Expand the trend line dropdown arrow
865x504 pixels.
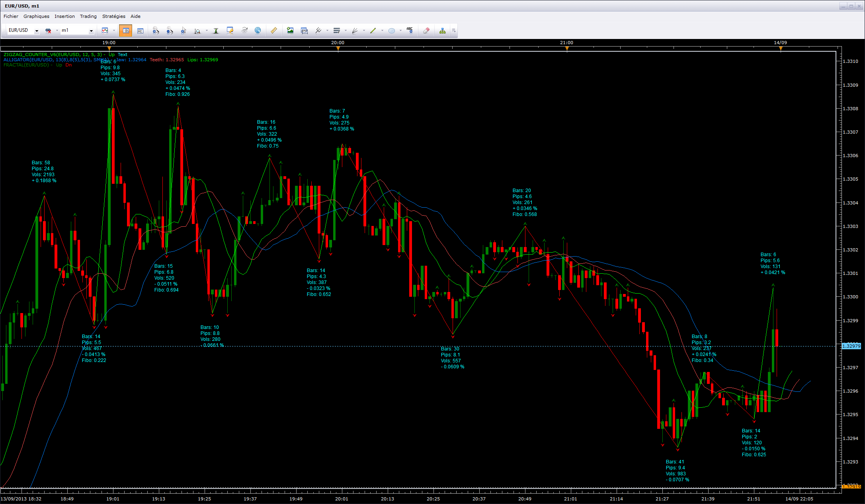[382, 31]
